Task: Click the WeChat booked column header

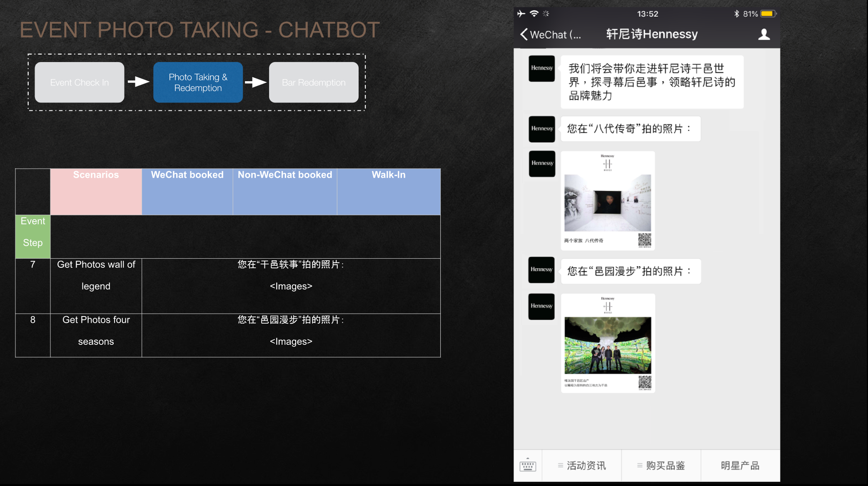Action: pos(187,192)
